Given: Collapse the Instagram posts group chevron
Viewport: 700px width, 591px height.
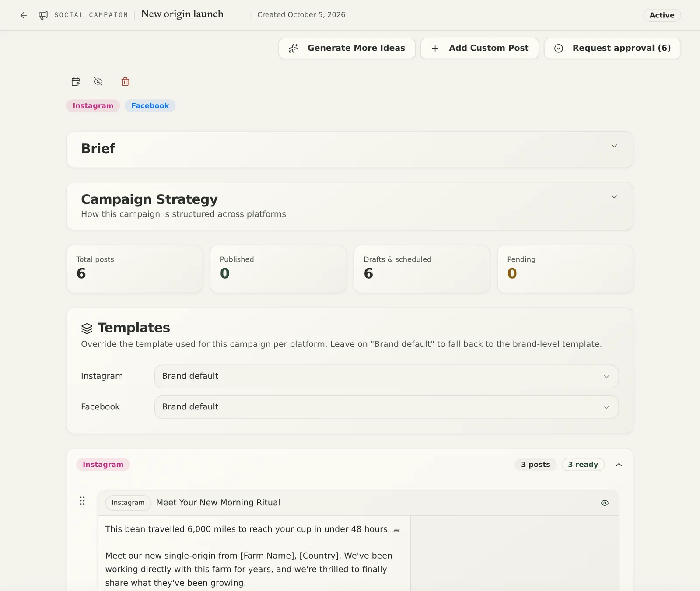Looking at the screenshot, I should coord(619,465).
